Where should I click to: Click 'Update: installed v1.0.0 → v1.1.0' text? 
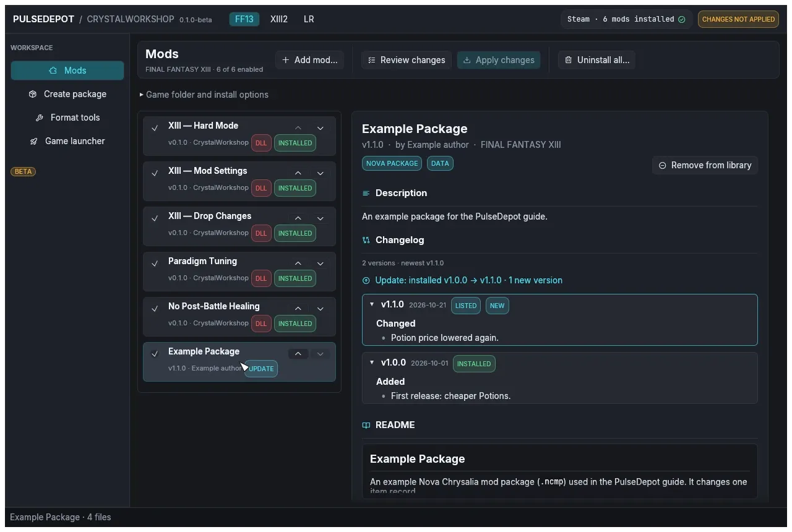(x=438, y=280)
